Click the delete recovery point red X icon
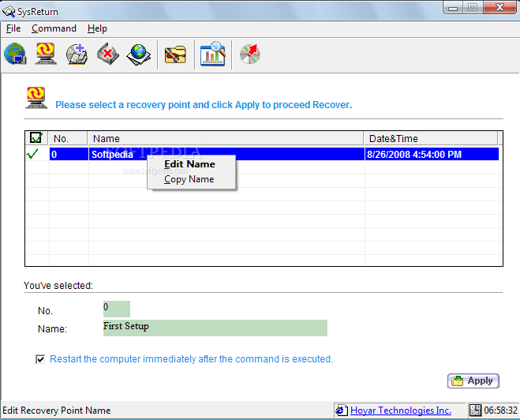The width and height of the screenshot is (520, 420). coord(108,54)
